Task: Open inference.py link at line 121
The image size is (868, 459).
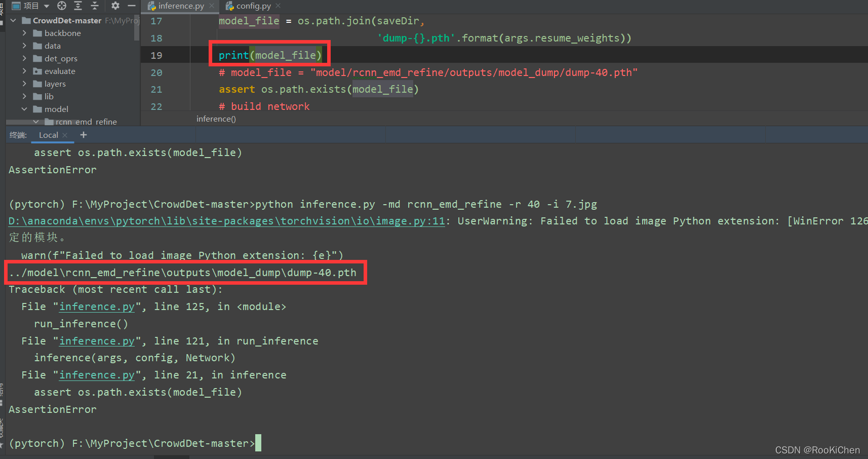Action: 97,341
